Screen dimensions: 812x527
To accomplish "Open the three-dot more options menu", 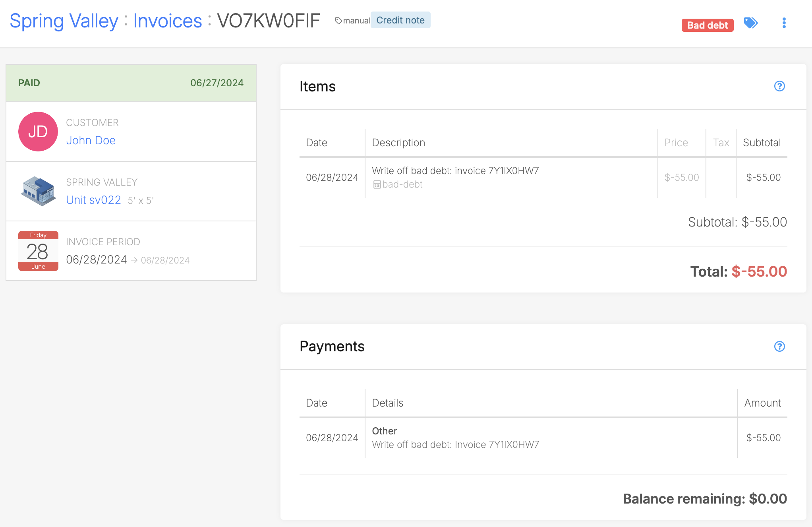I will (x=784, y=23).
